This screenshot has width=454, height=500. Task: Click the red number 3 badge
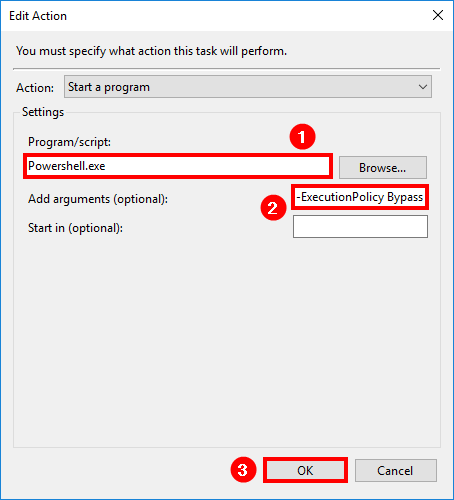pyautogui.click(x=243, y=469)
